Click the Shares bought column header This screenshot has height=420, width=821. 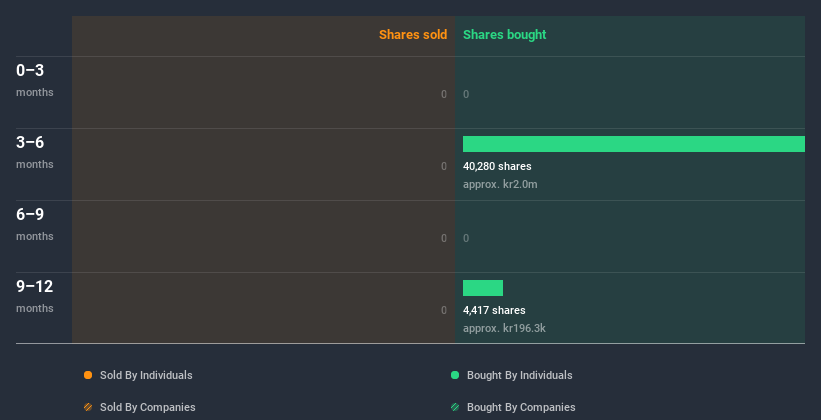pyautogui.click(x=505, y=35)
